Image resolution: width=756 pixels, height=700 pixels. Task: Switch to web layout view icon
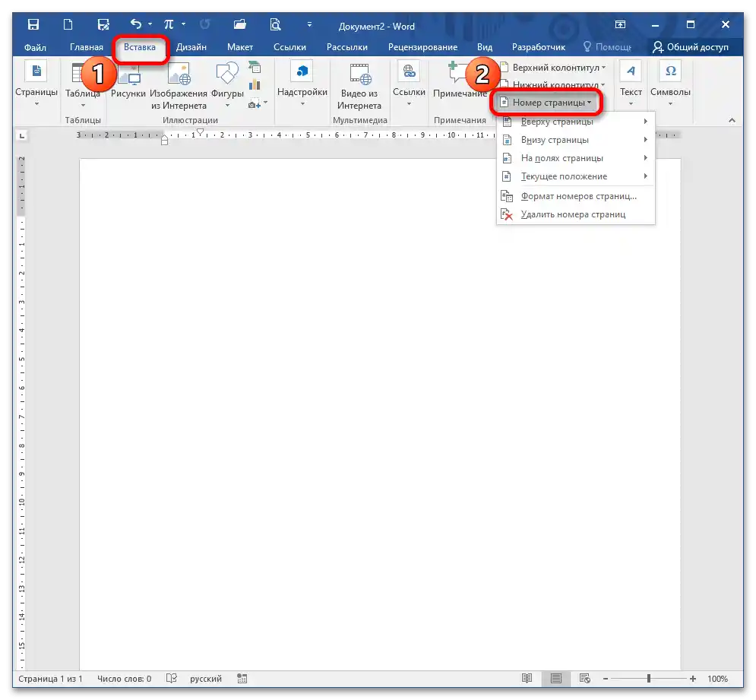[585, 678]
